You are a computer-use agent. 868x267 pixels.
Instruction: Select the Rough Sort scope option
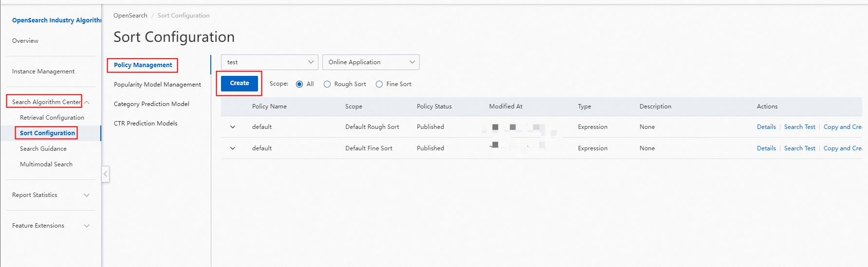point(327,84)
